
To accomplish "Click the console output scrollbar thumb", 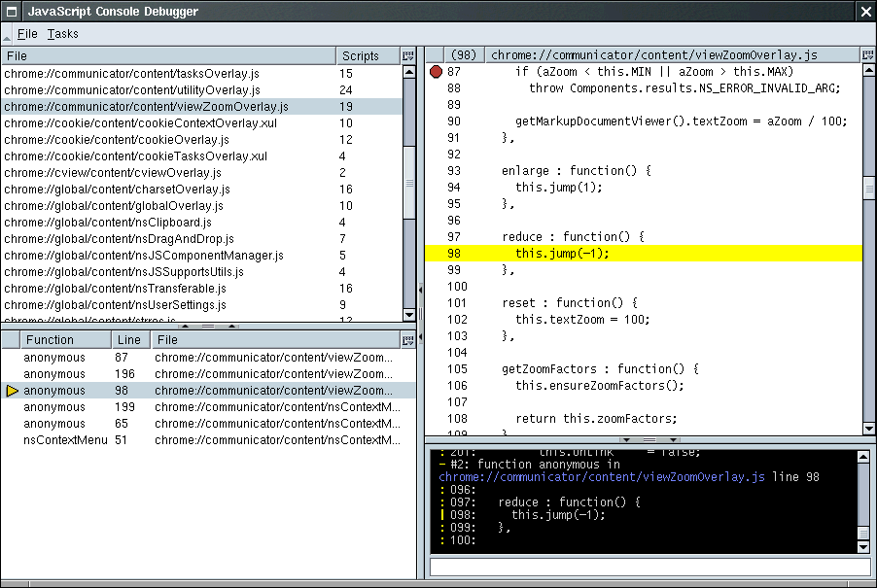I will point(863,534).
